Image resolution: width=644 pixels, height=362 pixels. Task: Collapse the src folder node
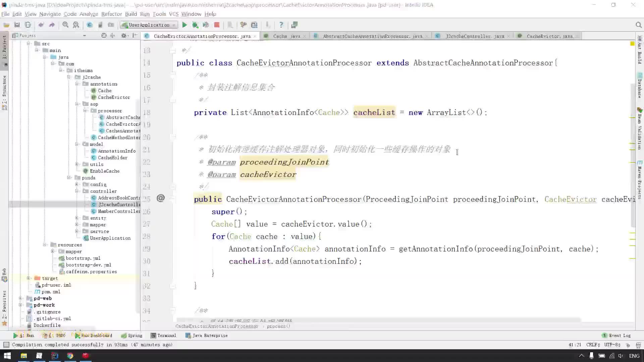(29, 44)
